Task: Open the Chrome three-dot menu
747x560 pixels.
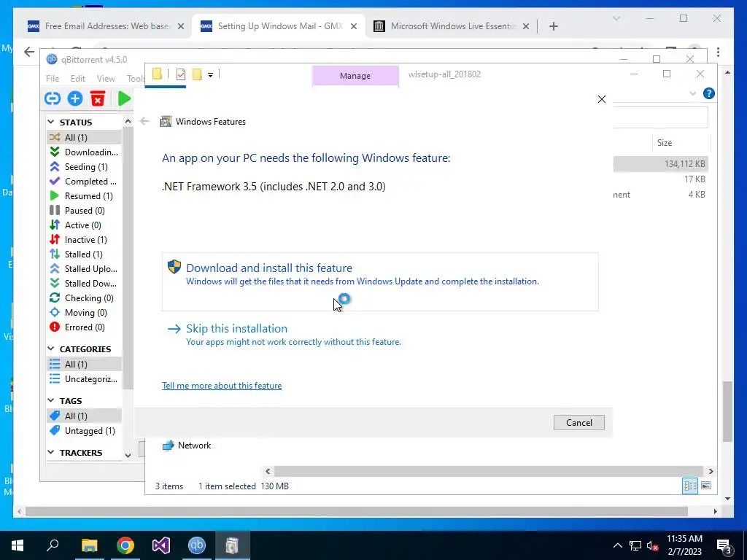Action: (x=718, y=52)
